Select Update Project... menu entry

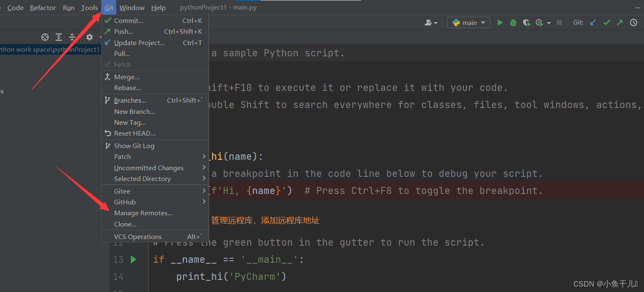point(155,43)
